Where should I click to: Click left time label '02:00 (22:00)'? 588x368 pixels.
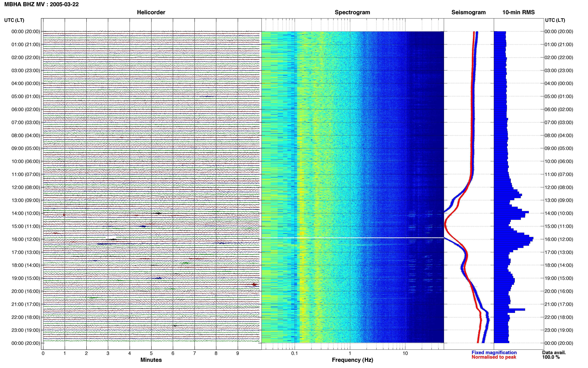coord(26,57)
